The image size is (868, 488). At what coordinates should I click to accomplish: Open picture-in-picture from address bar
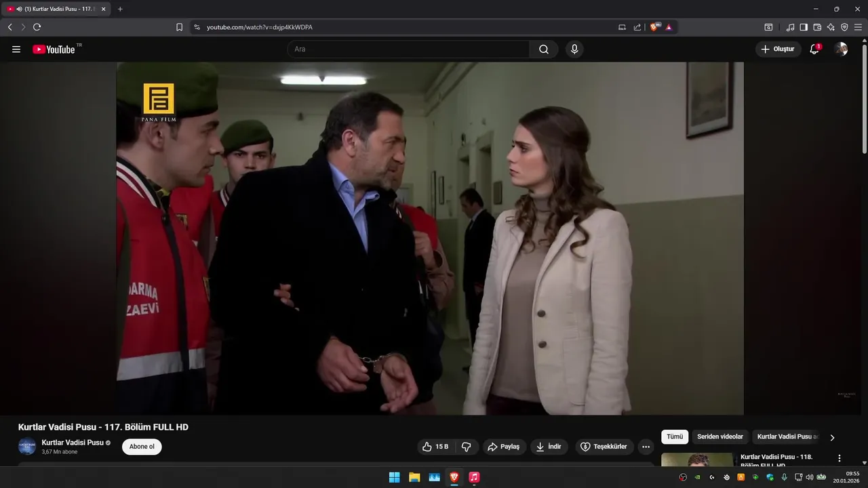click(622, 27)
